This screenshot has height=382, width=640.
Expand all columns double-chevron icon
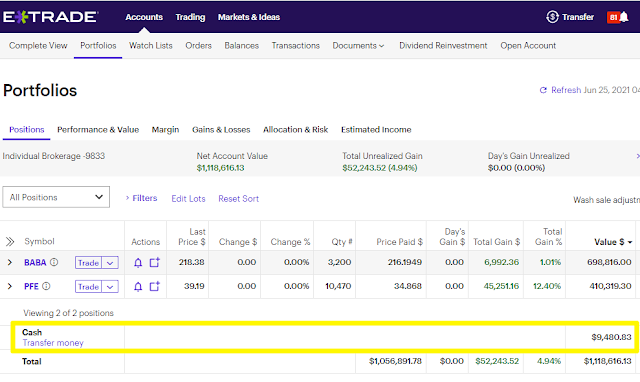(10, 242)
